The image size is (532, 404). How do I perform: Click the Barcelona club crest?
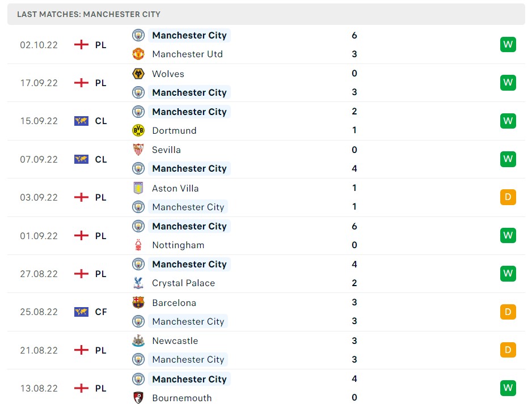pos(138,303)
